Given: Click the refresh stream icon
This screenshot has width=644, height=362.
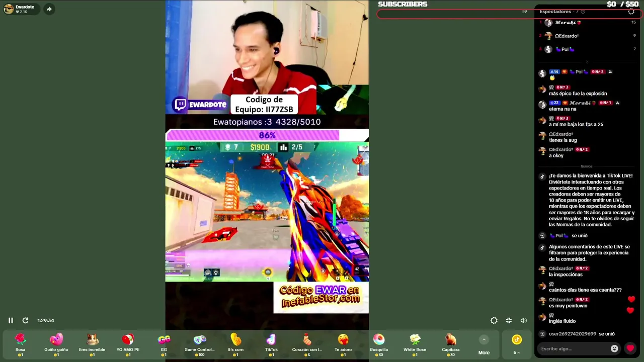Looking at the screenshot, I should 25,320.
